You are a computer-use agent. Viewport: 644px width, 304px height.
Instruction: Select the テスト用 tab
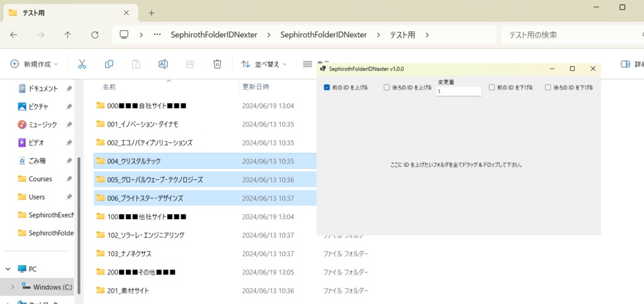[x=70, y=13]
